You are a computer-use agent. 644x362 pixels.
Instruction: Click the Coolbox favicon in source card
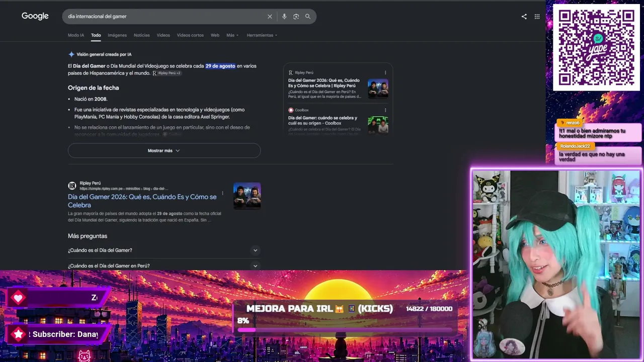(291, 110)
